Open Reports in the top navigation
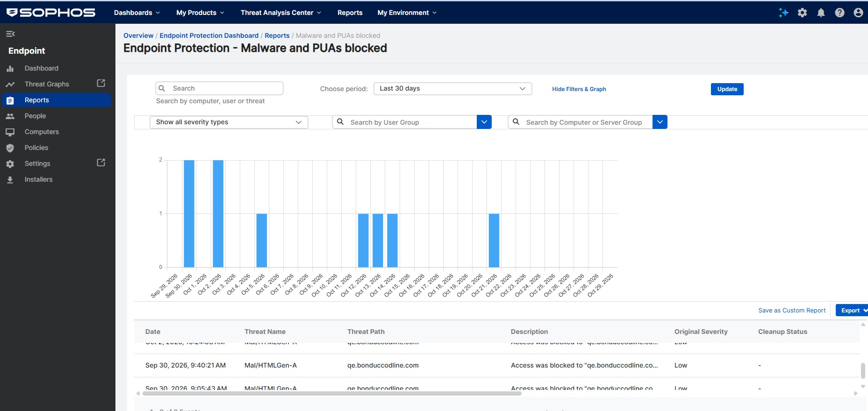This screenshot has width=868, height=411. 350,13
